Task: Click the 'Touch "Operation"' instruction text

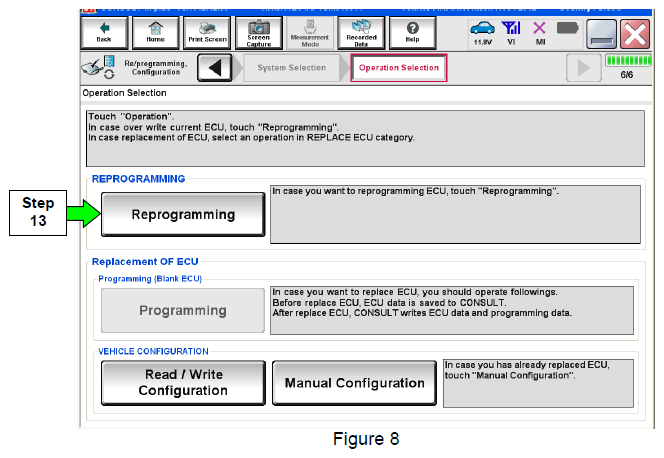Action: click(x=131, y=116)
